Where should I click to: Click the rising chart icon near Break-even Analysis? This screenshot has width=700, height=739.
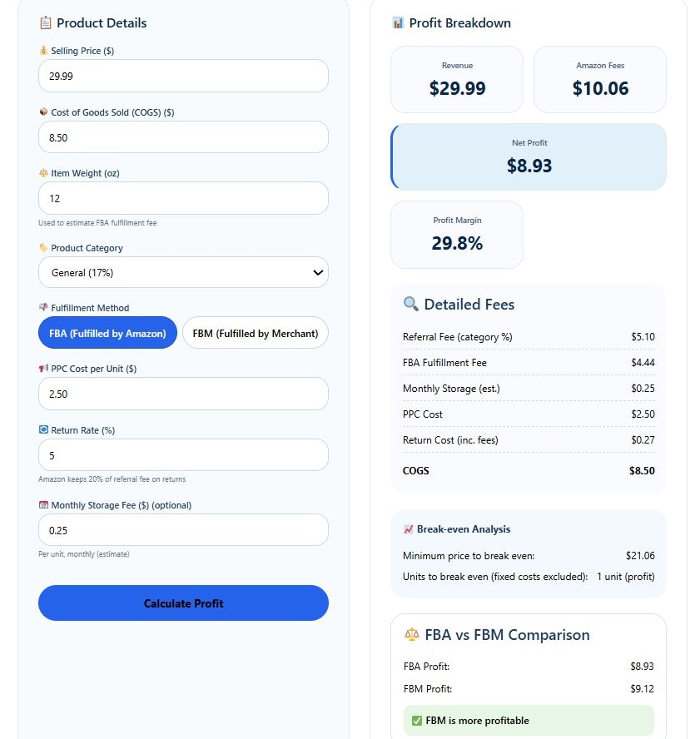[x=409, y=529]
